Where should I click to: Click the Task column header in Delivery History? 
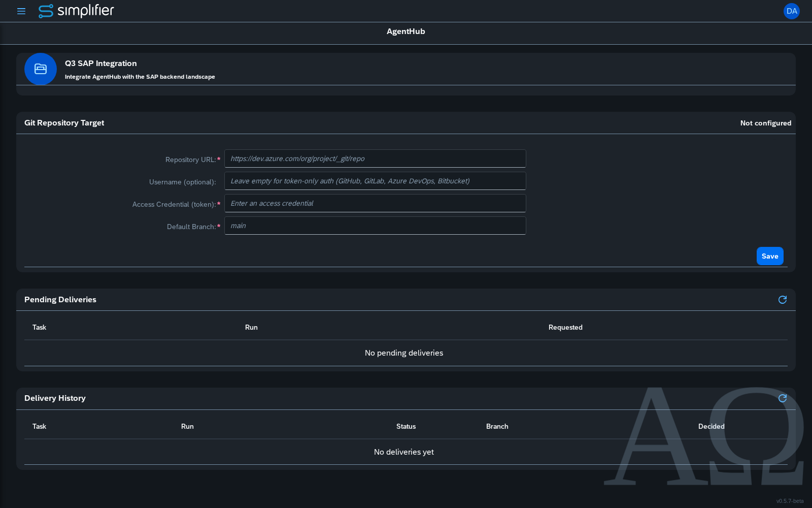[39, 427]
